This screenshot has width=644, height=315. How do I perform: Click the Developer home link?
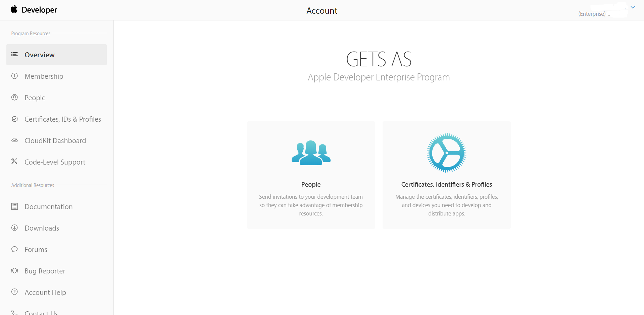tap(39, 10)
